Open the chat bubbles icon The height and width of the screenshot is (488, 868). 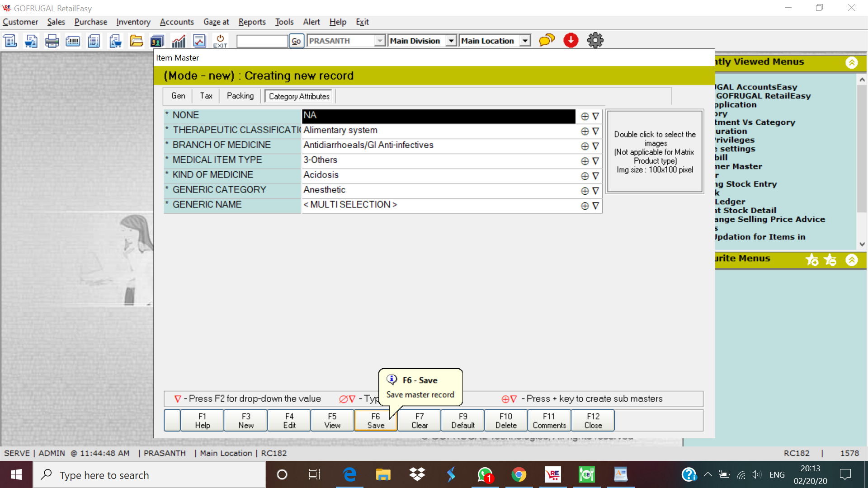pos(547,41)
